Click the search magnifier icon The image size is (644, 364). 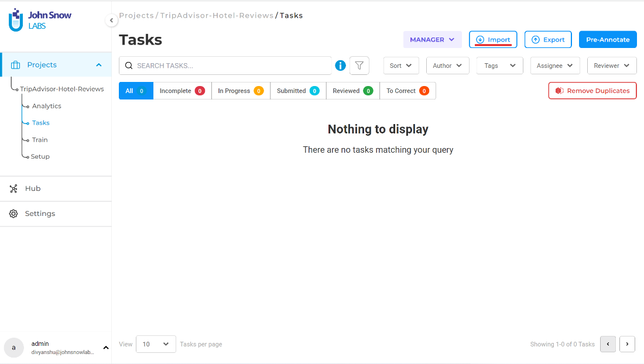(x=129, y=66)
